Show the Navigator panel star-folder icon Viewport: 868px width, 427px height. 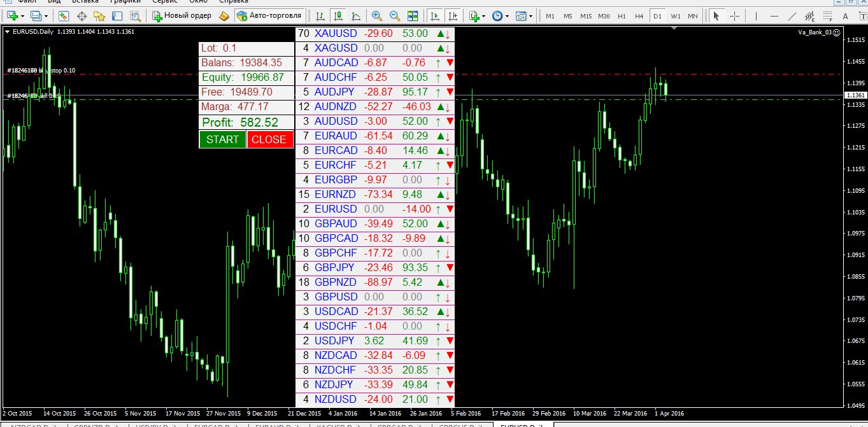coord(99,15)
